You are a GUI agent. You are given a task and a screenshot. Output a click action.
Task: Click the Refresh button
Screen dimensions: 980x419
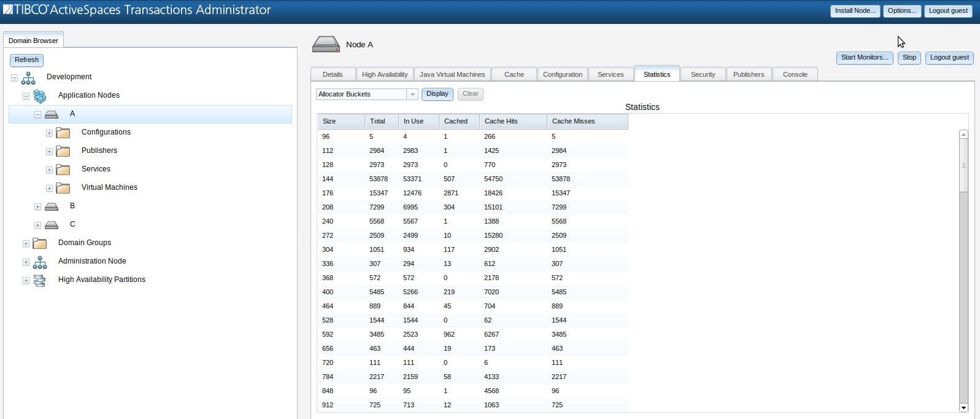26,60
